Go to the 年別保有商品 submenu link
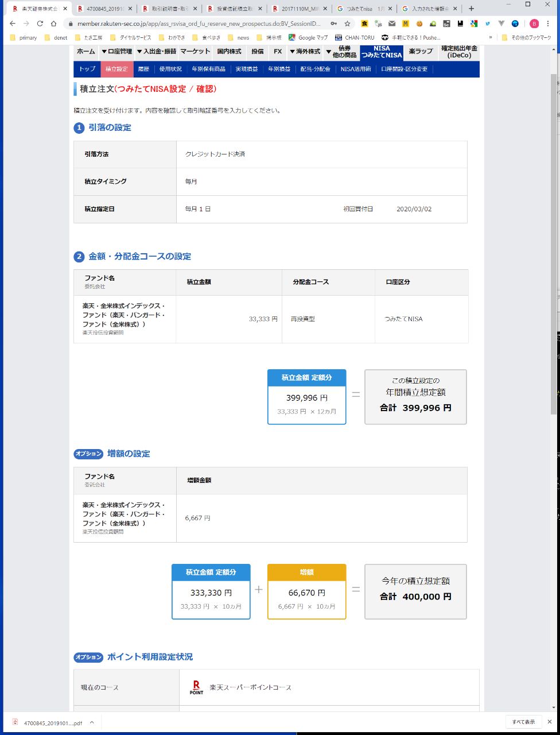 click(208, 69)
